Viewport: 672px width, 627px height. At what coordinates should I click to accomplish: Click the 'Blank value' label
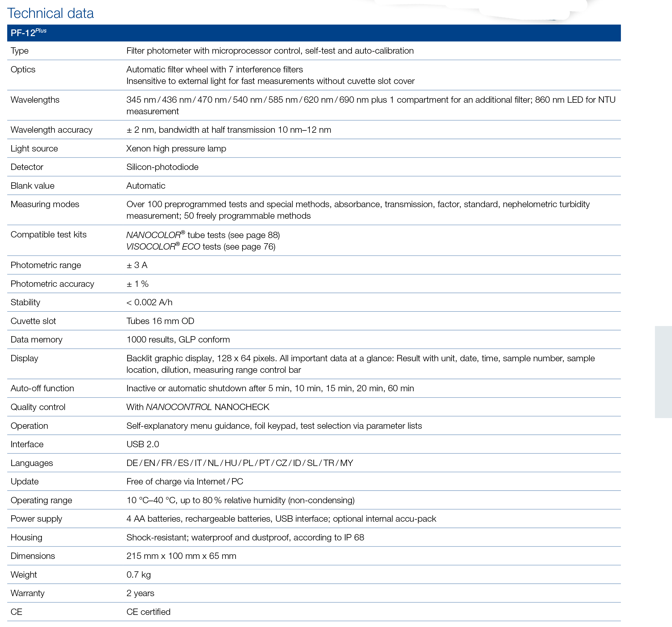pos(32,186)
